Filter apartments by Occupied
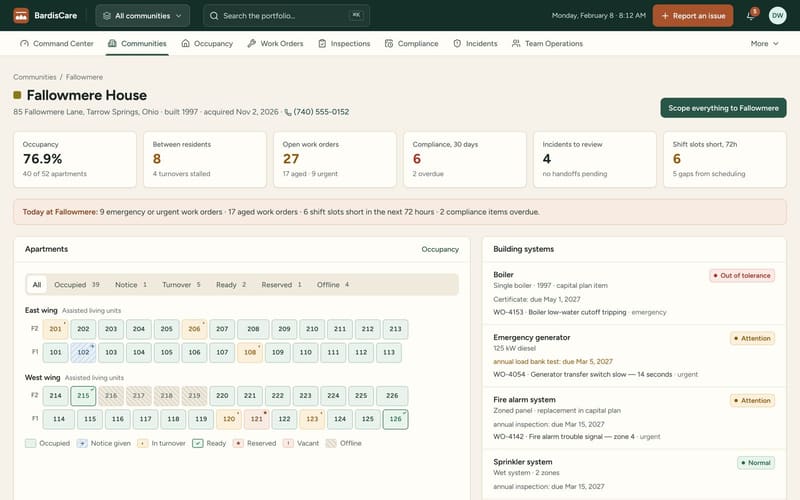The width and height of the screenshot is (800, 500). [x=77, y=285]
